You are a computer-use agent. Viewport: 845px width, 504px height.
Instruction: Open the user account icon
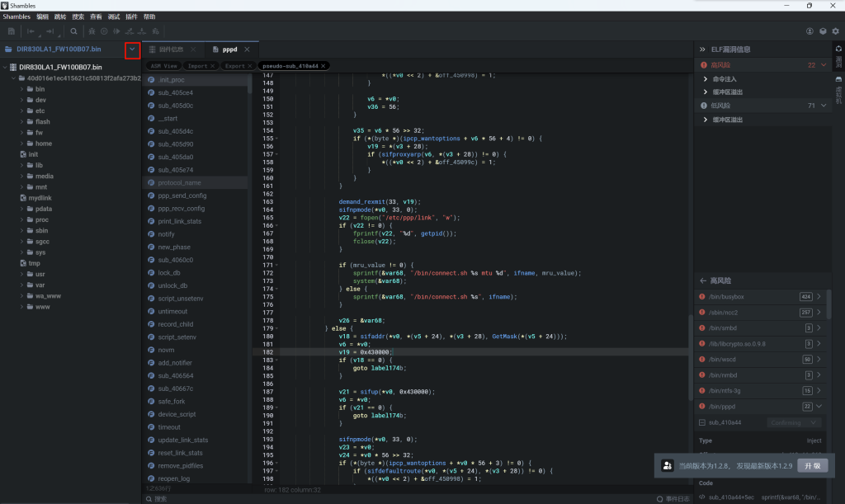coord(810,31)
